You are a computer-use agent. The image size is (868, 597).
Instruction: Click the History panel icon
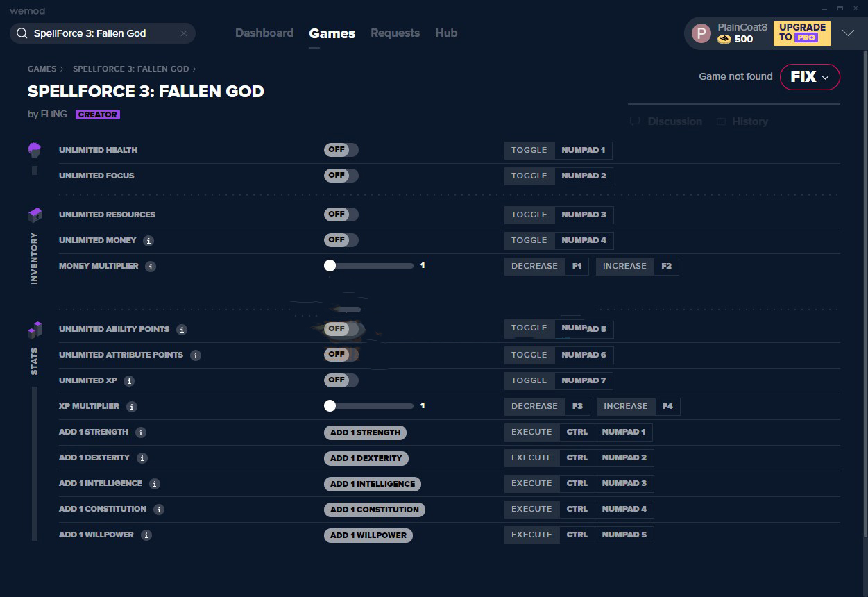(x=722, y=121)
